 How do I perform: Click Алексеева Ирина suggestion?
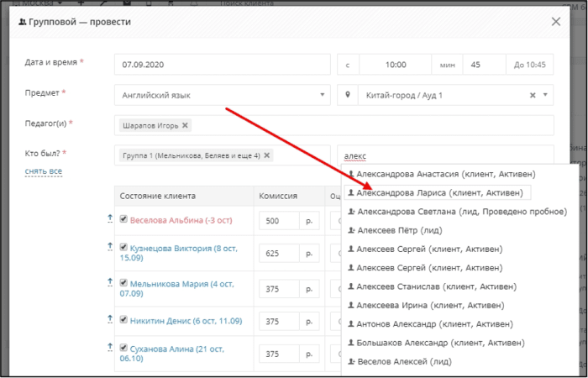click(427, 305)
